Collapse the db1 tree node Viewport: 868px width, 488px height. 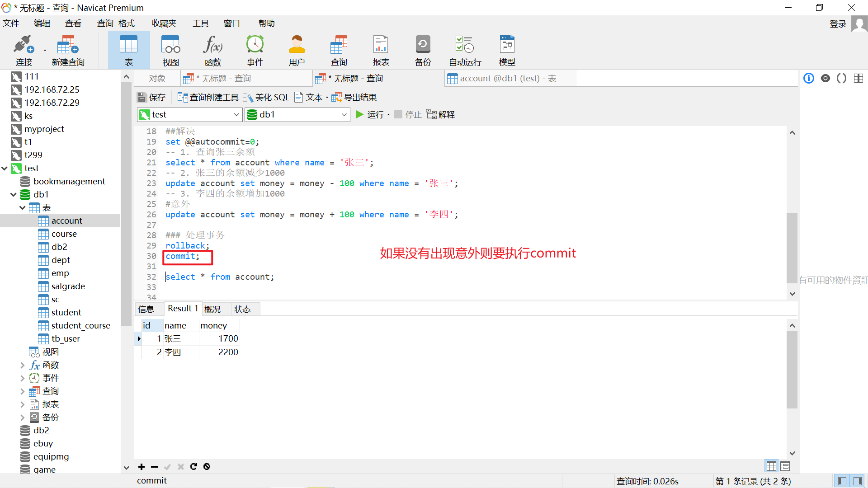pyautogui.click(x=14, y=195)
